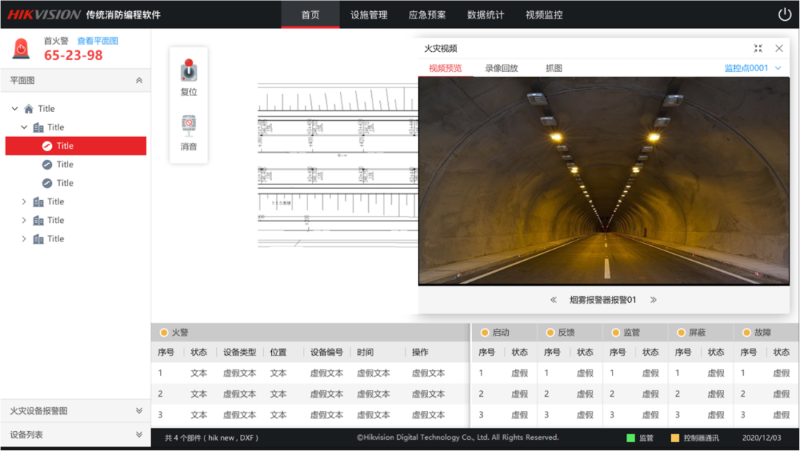Screen dimensions: 800x451
Task: Open the 应急预案 tab
Action: pos(427,15)
